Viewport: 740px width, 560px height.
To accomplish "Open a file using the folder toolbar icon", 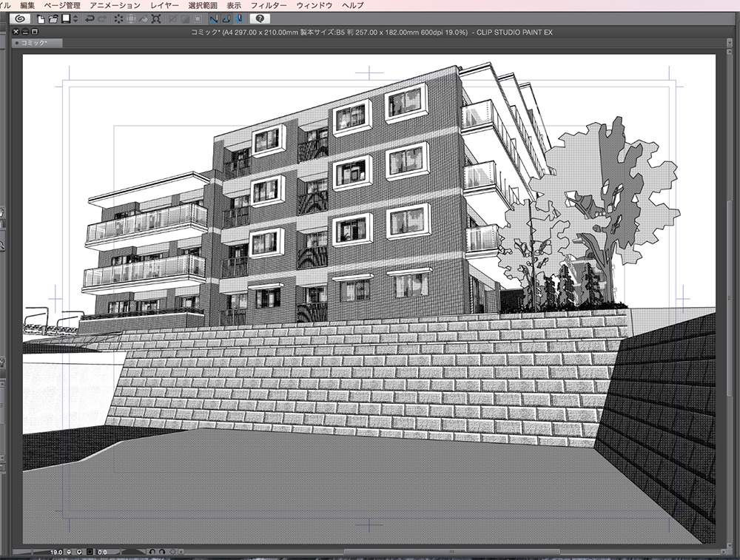I will pos(52,19).
